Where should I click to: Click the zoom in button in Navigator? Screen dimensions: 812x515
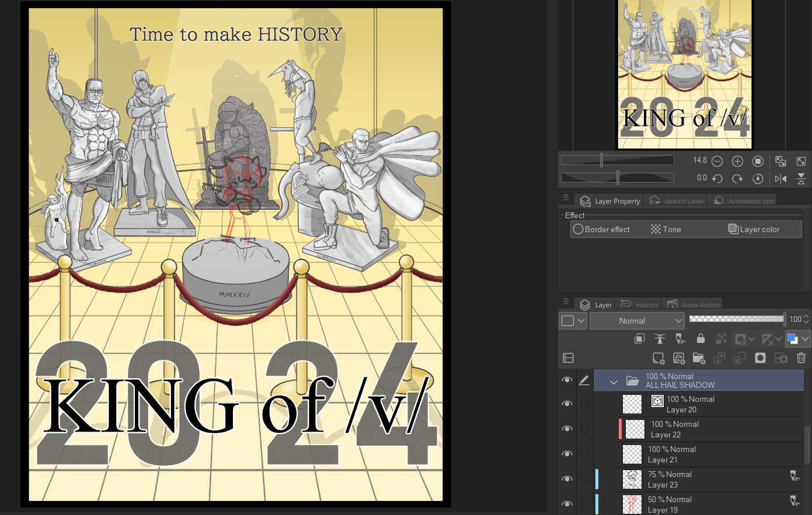pyautogui.click(x=737, y=161)
